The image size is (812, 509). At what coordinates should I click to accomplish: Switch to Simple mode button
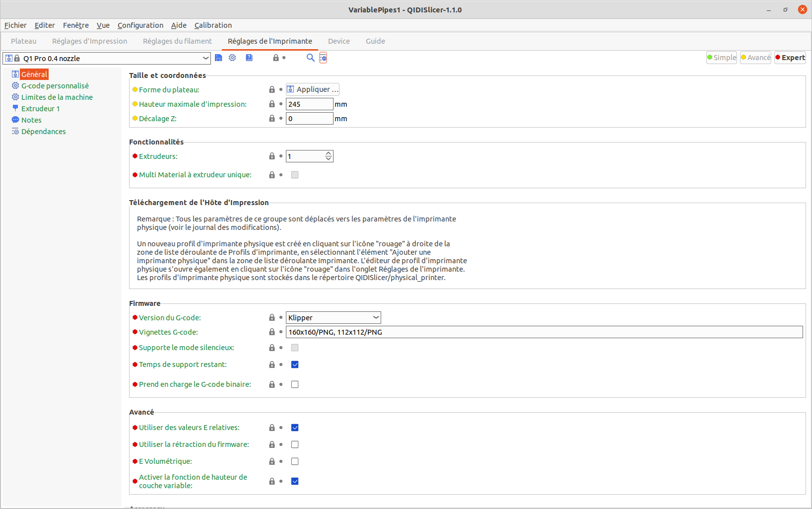(x=722, y=58)
